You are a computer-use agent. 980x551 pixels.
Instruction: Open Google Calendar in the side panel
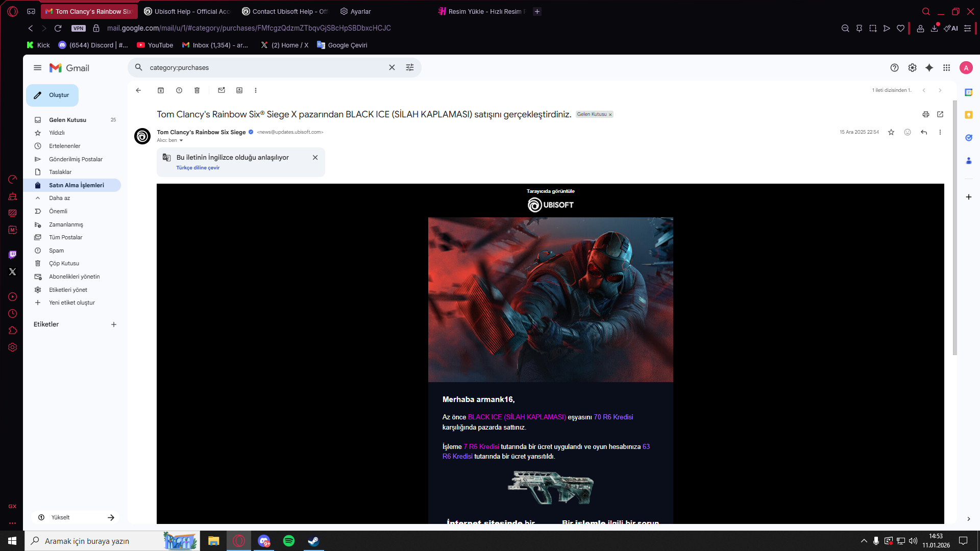pyautogui.click(x=968, y=92)
